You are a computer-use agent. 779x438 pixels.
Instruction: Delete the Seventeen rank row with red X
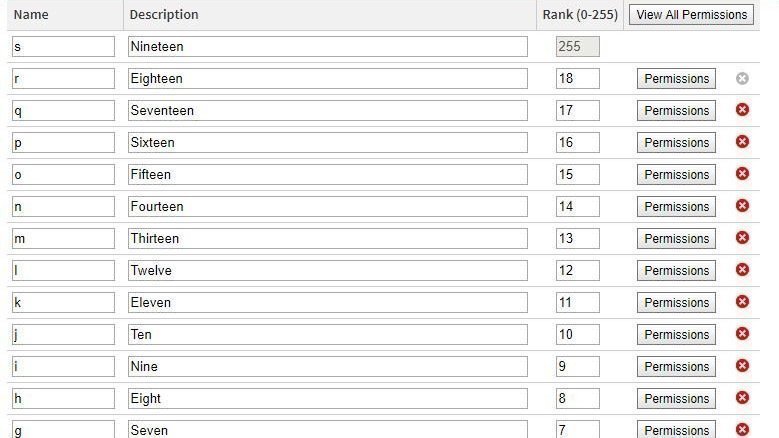[x=742, y=110]
